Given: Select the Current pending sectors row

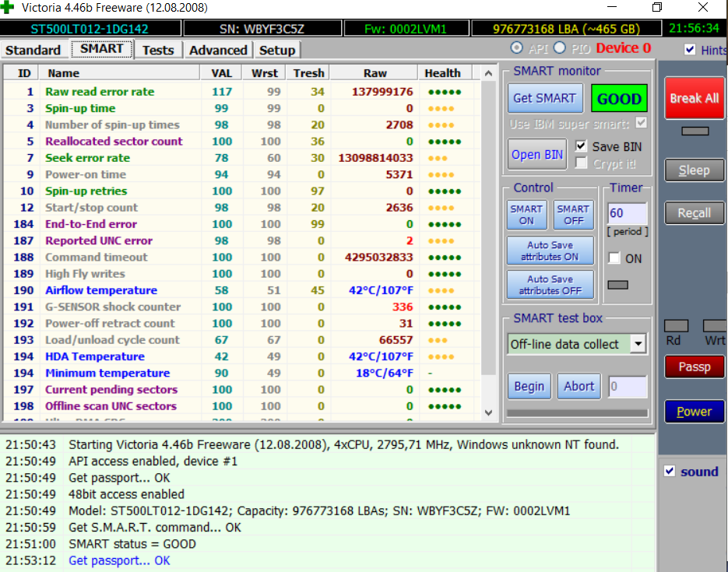Looking at the screenshot, I should [x=241, y=389].
